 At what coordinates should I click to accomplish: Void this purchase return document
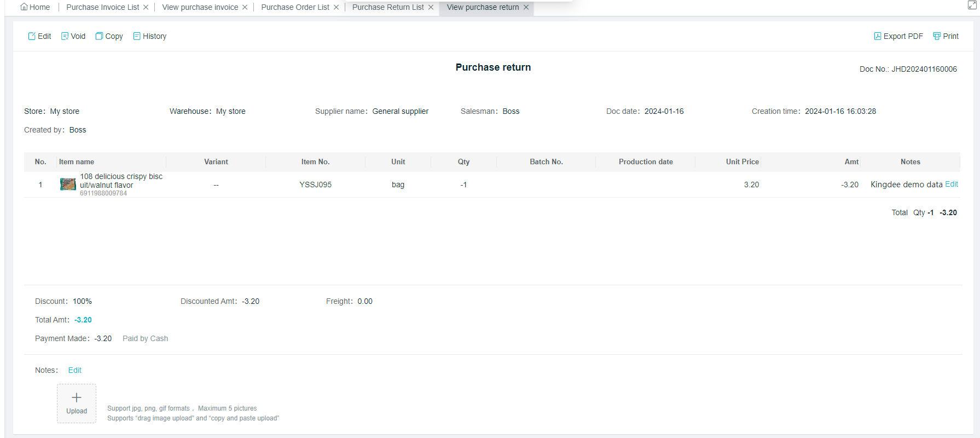coord(73,36)
